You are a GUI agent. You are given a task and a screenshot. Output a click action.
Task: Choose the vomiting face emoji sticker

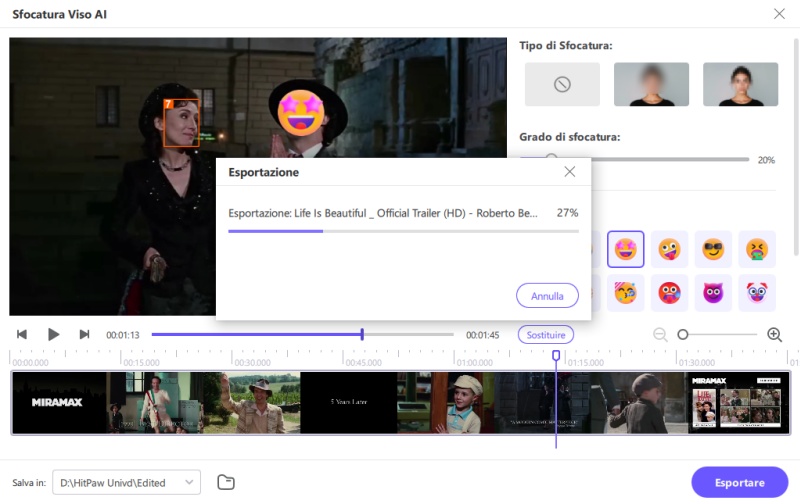tap(757, 249)
